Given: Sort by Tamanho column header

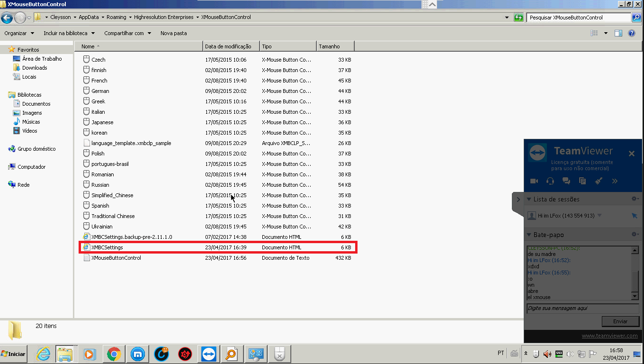Looking at the screenshot, I should pyautogui.click(x=335, y=46).
